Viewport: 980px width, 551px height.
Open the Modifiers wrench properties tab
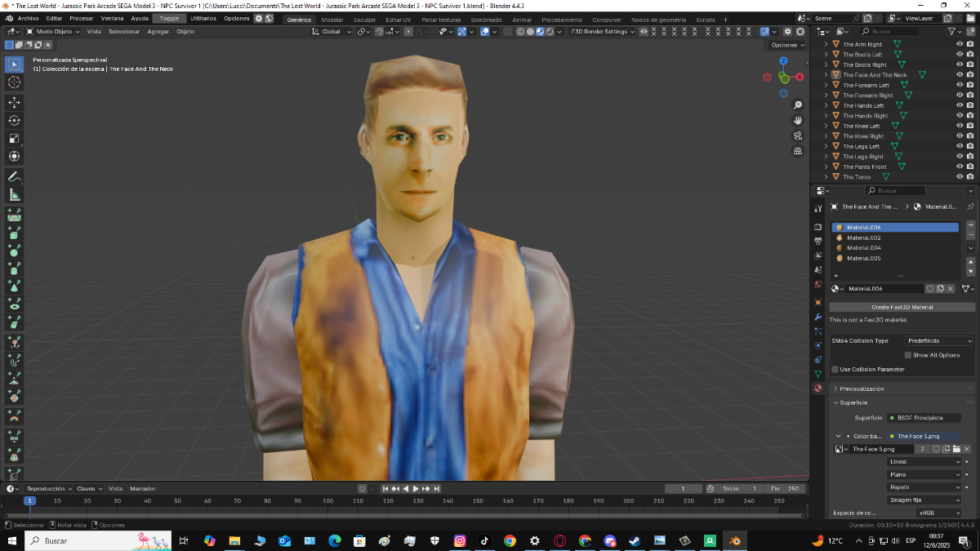tap(817, 316)
